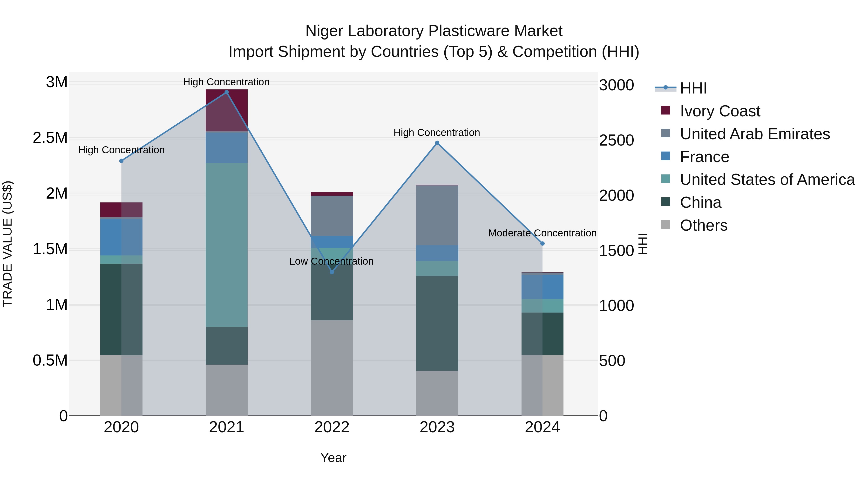Click the 'High Concentration' label above 2021

226,82
